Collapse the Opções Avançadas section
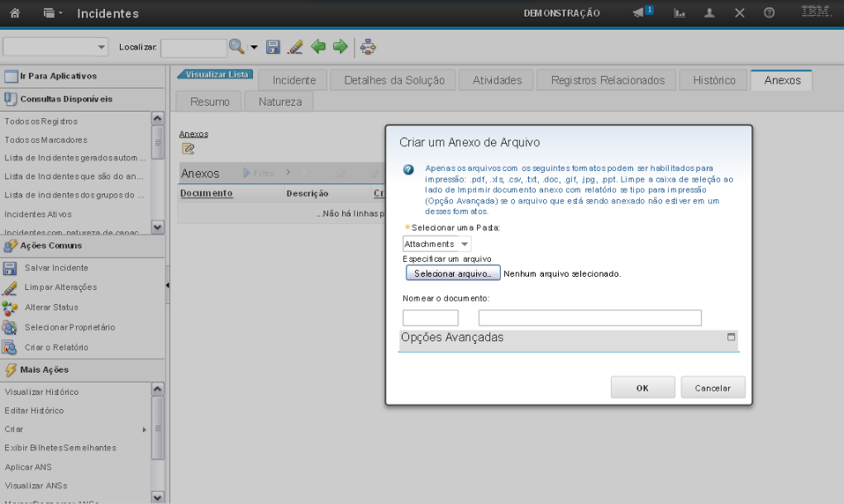 731,337
